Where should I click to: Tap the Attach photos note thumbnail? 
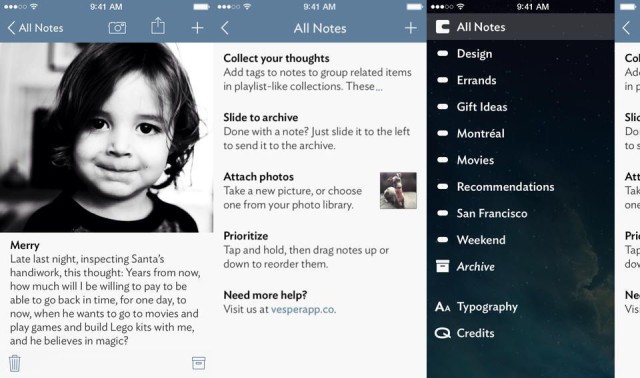tap(398, 191)
